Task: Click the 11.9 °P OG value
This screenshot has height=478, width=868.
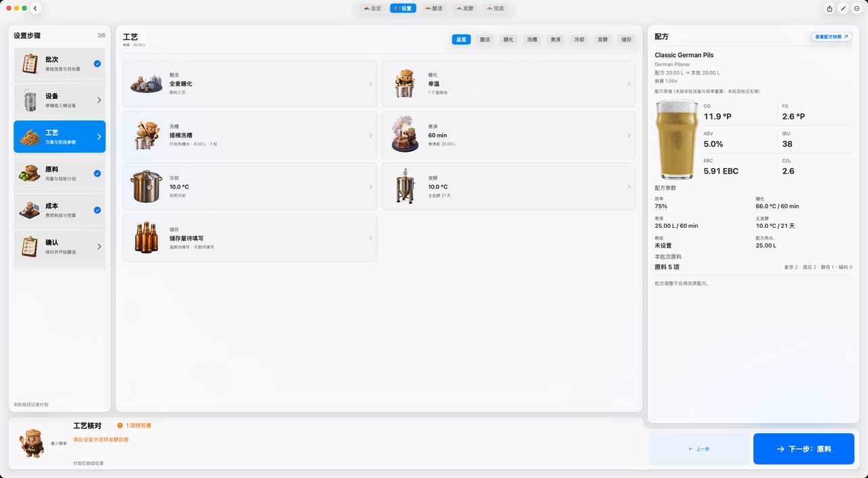Action: click(717, 117)
